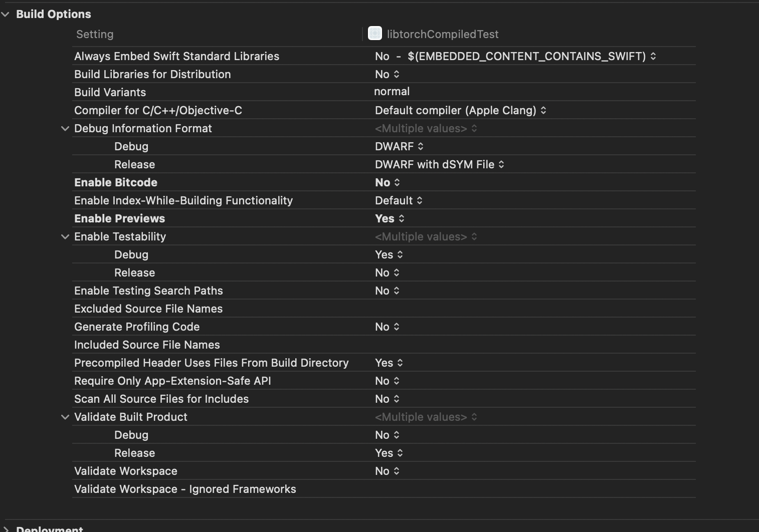Image resolution: width=759 pixels, height=532 pixels.
Task: Collapse Debug Information Format sub-rows
Action: pos(65,128)
